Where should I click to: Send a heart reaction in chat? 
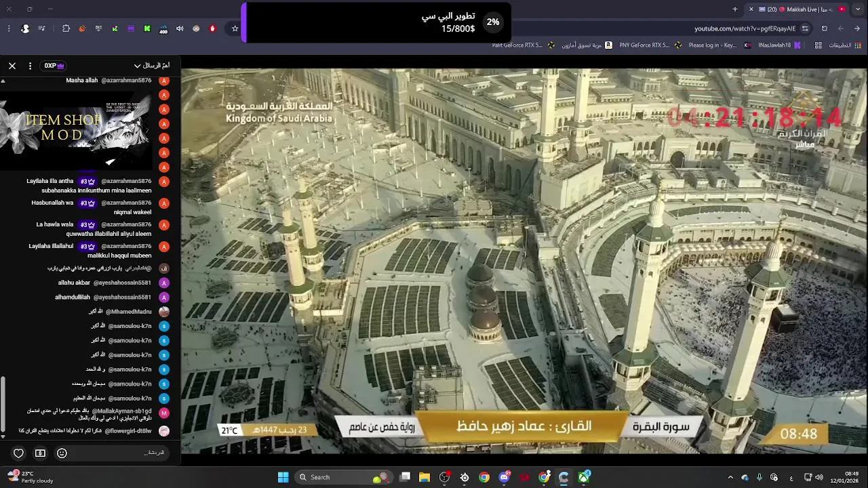click(x=18, y=453)
